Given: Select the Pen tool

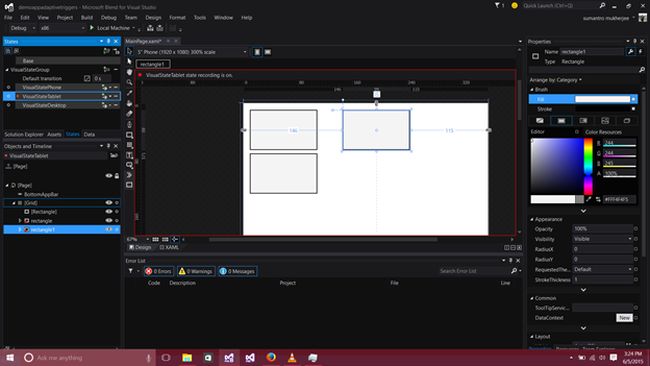Looking at the screenshot, I should (x=129, y=124).
